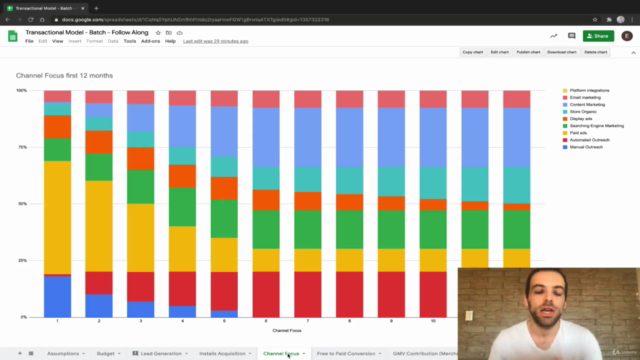Select Content Marketing legend swatch

click(x=565, y=105)
